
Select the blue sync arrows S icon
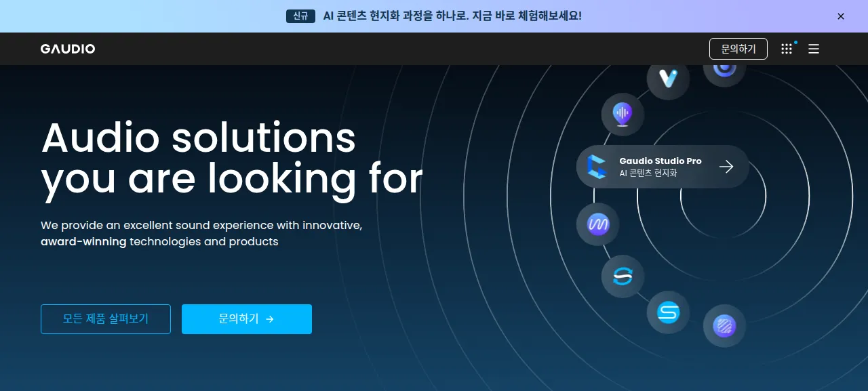coord(623,276)
